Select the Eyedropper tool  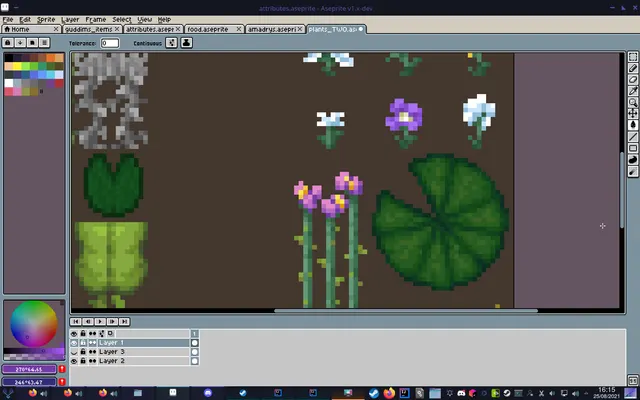pos(633,91)
